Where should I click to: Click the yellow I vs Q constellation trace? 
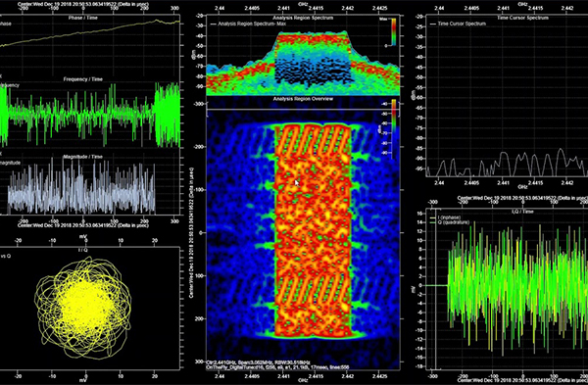83,308
